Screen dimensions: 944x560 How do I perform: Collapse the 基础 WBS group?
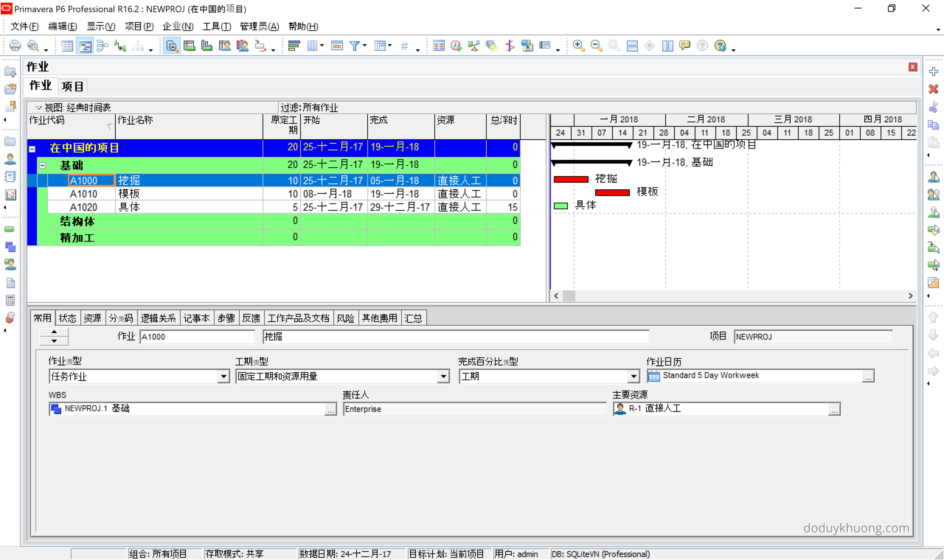(x=43, y=165)
